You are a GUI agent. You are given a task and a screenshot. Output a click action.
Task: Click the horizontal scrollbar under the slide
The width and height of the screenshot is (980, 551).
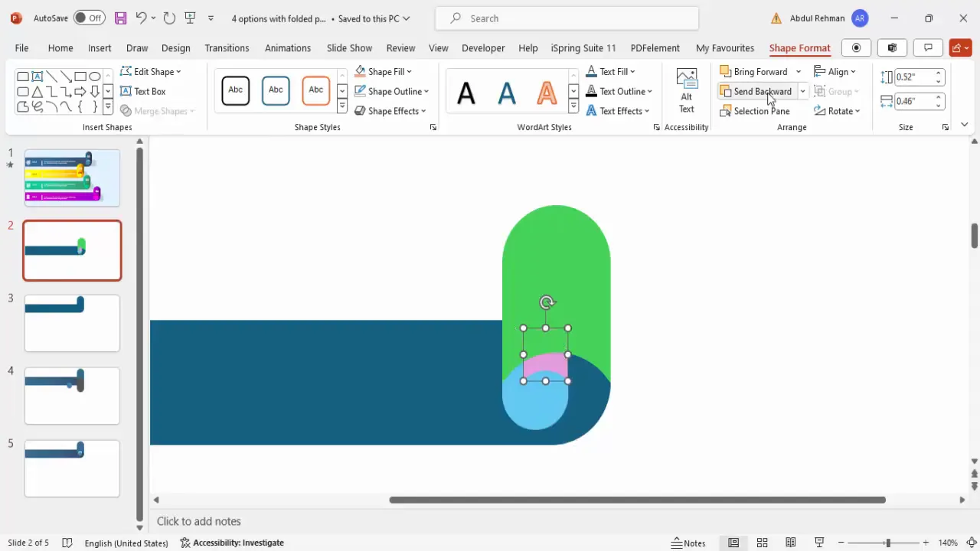[637, 500]
